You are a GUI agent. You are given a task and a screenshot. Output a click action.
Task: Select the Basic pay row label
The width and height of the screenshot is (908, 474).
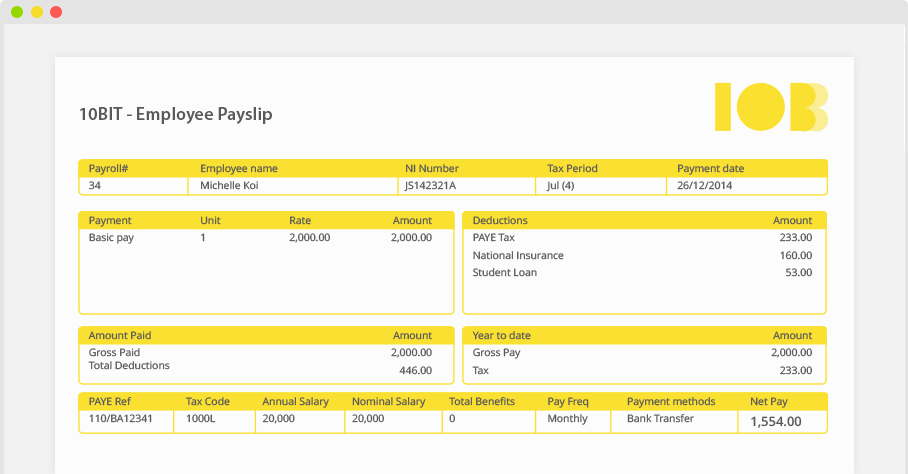point(111,237)
